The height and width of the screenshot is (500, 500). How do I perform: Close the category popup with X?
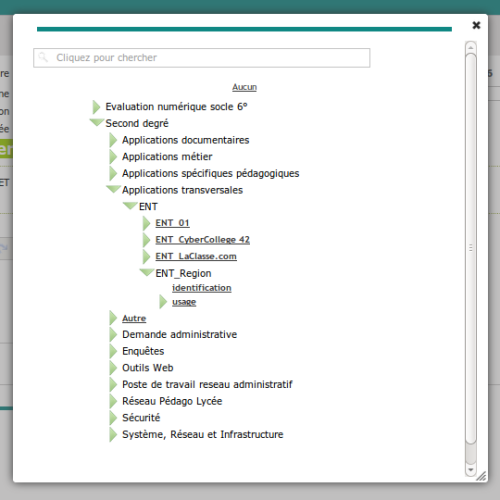coord(476,25)
